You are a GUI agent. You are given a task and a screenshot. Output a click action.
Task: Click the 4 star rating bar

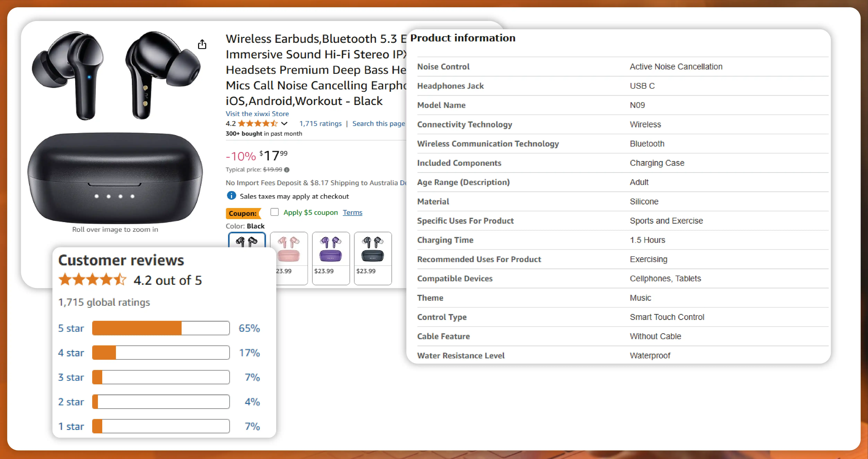tap(161, 353)
